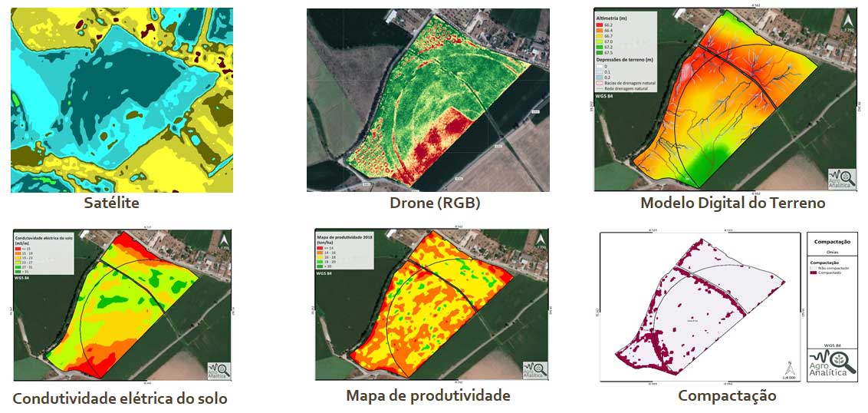Screen dimensions: 868x413
Task: Click Agro Analítica logo on terrain model map
Action: (841, 179)
